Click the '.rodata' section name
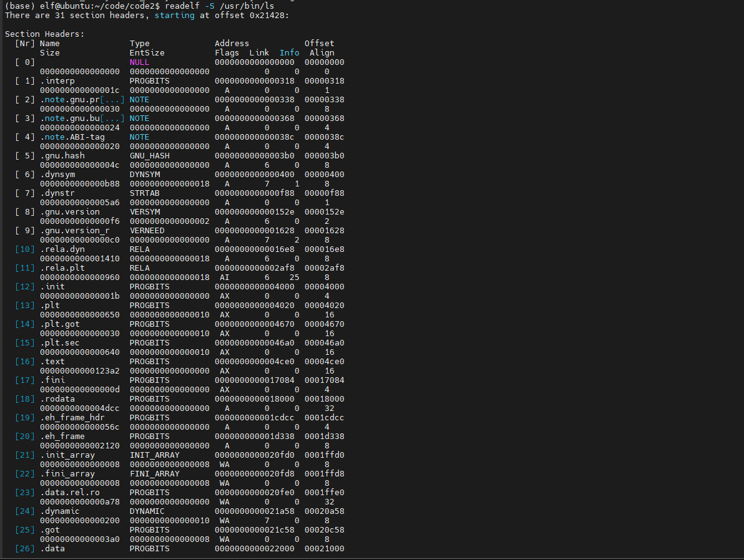This screenshot has width=744, height=560. click(x=57, y=398)
